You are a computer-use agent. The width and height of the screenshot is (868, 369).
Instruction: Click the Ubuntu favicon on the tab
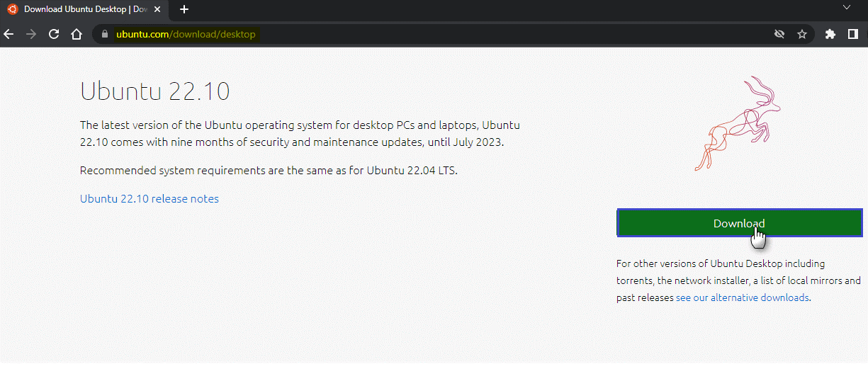tap(13, 9)
